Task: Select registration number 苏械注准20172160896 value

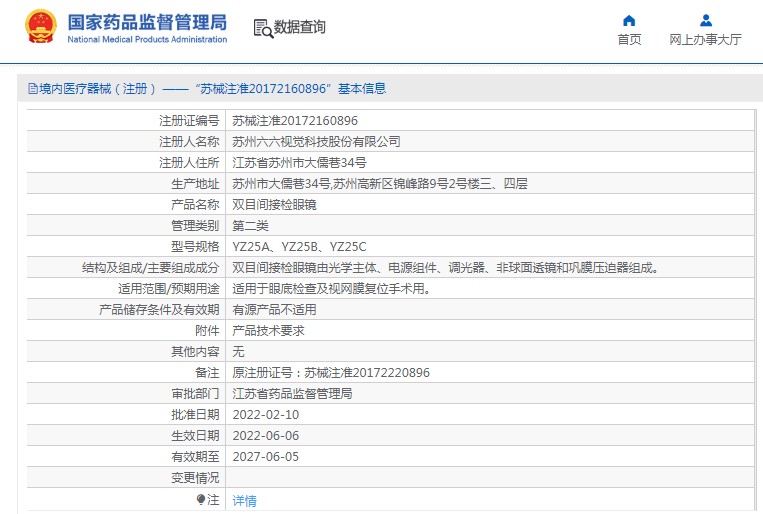Action: [x=295, y=121]
